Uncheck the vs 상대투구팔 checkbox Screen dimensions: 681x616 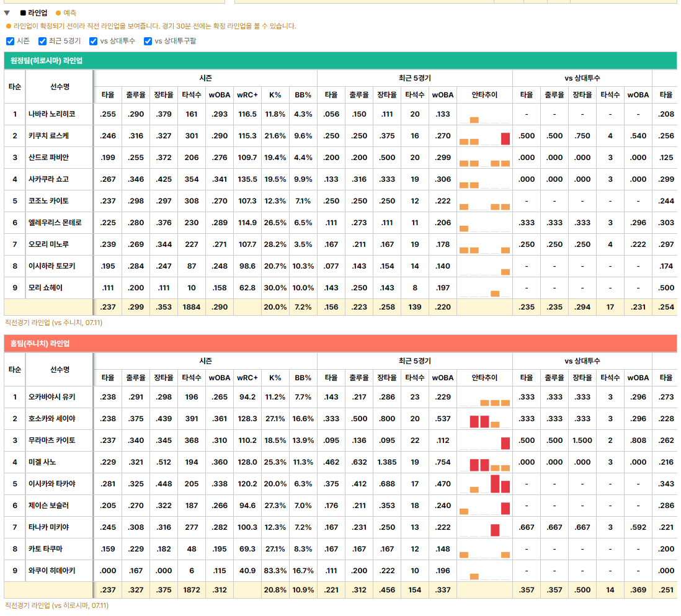pyautogui.click(x=148, y=42)
